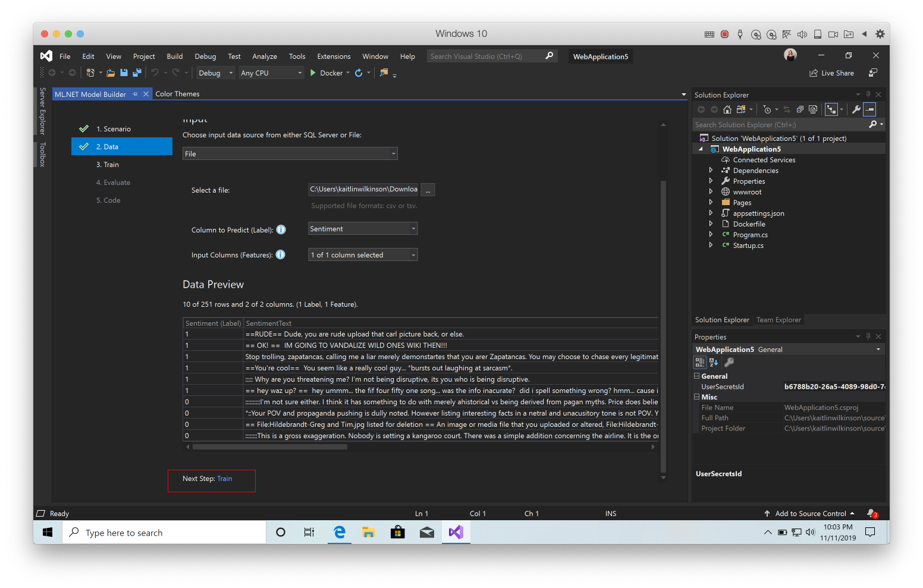Expand the Dependencies node in Solution Explorer
This screenshot has height=588, width=923.
tap(711, 171)
